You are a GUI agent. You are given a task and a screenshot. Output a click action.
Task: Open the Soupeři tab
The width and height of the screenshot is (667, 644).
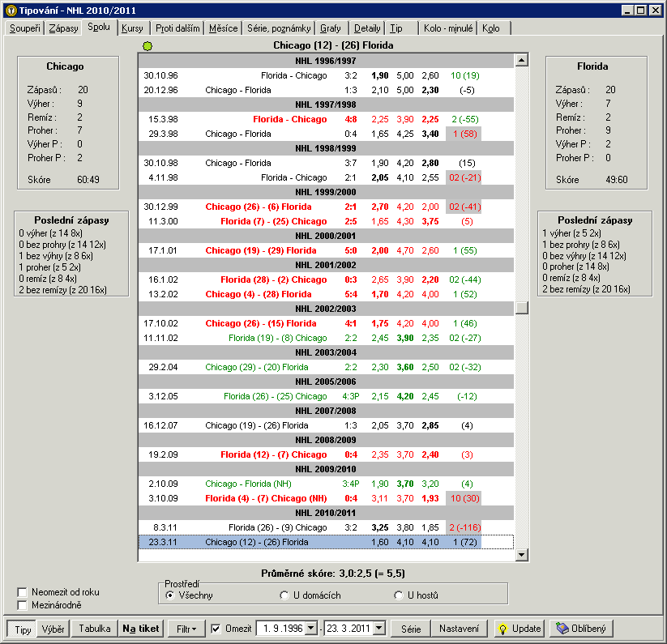click(24, 28)
